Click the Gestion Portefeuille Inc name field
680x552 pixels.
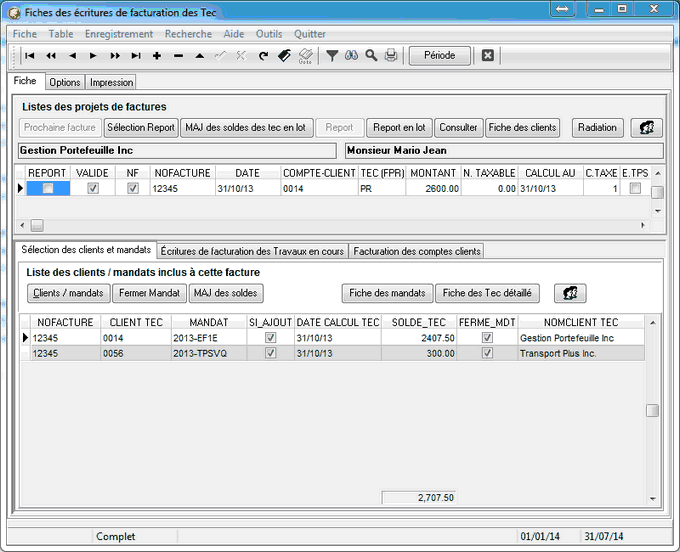[x=177, y=150]
